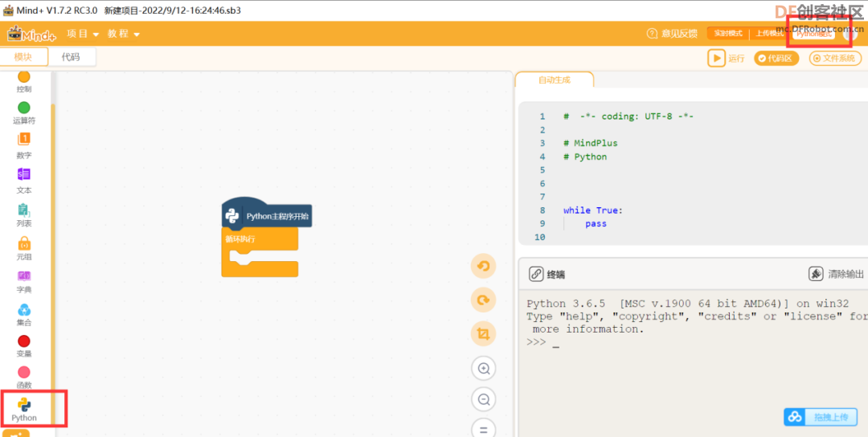Select the Python主程序开始 block
868x437 pixels.
point(267,214)
